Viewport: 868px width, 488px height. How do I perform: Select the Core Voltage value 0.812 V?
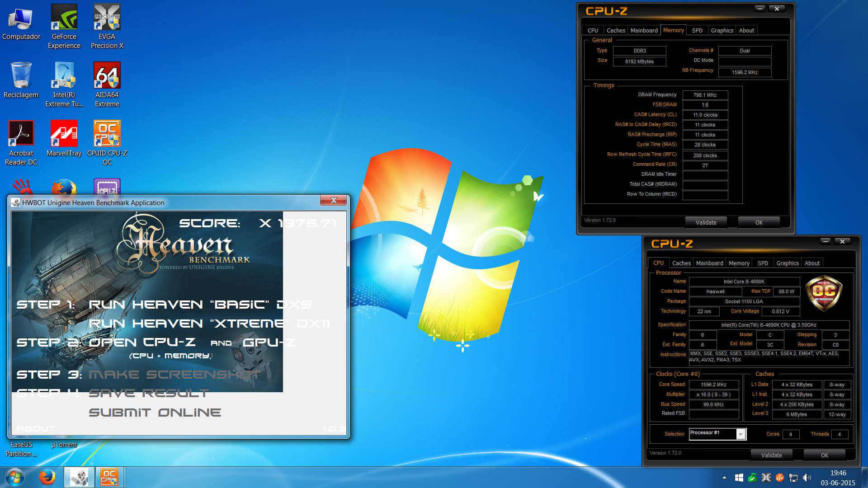(x=780, y=311)
